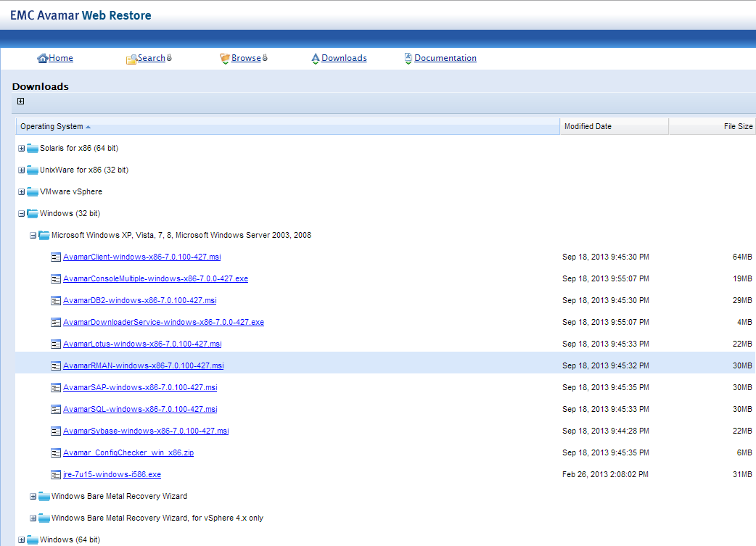Viewport: 756px width, 546px height.
Task: Download AvamarDownloaderService-windows-x86-7.0.0-427.exe
Action: point(163,322)
